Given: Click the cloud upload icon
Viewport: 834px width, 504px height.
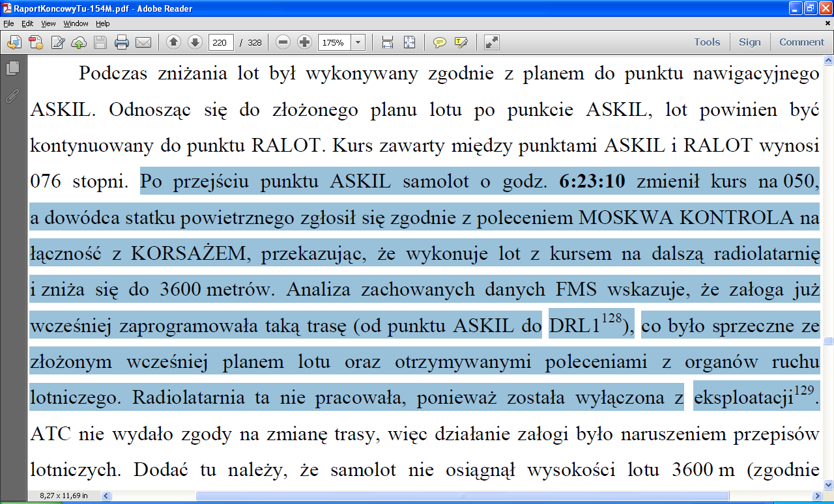Looking at the screenshot, I should coord(79,42).
